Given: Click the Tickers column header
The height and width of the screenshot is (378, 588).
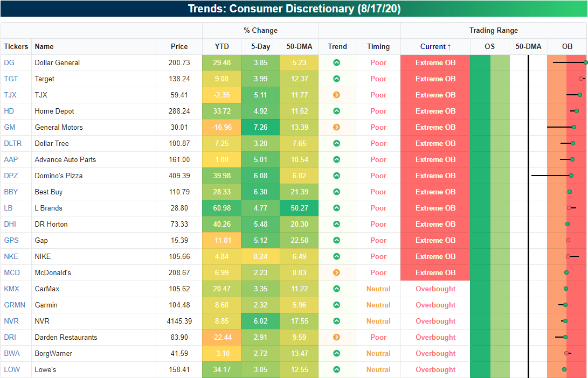Looking at the screenshot, I should (x=16, y=46).
